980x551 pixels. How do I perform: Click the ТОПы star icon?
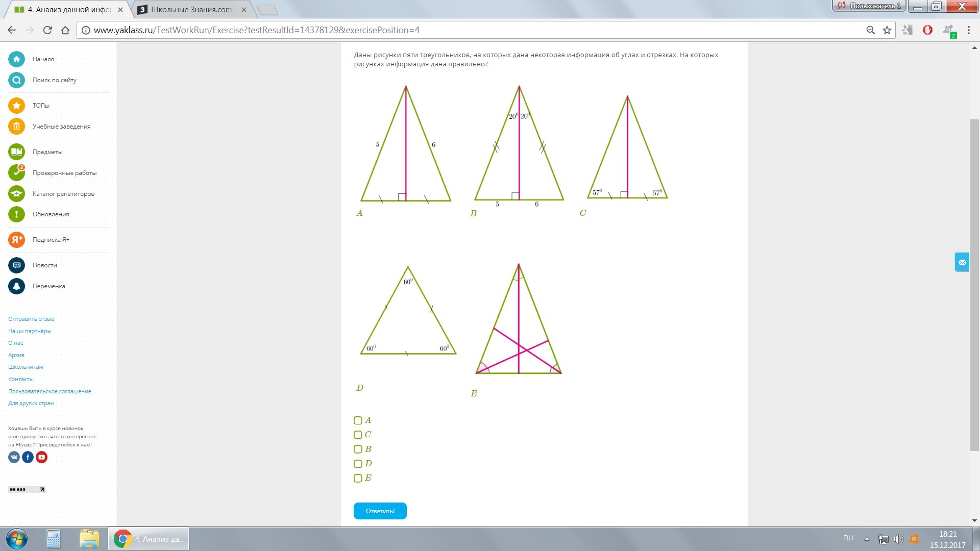pyautogui.click(x=16, y=106)
